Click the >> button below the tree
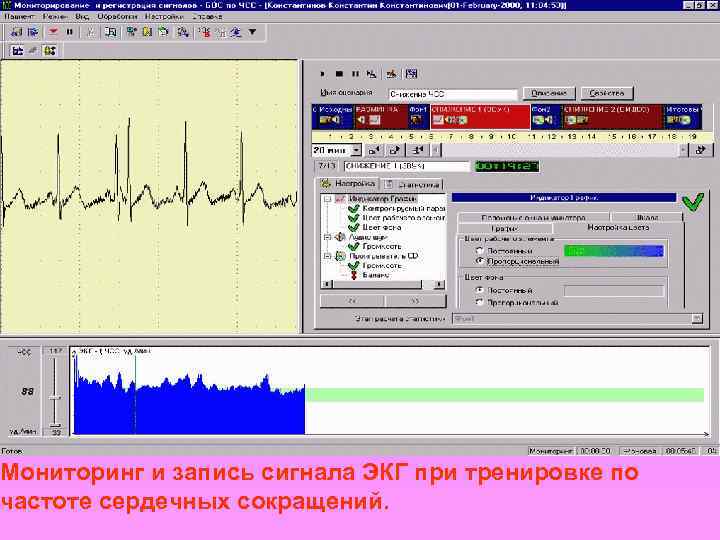The image size is (720, 540). (x=415, y=301)
